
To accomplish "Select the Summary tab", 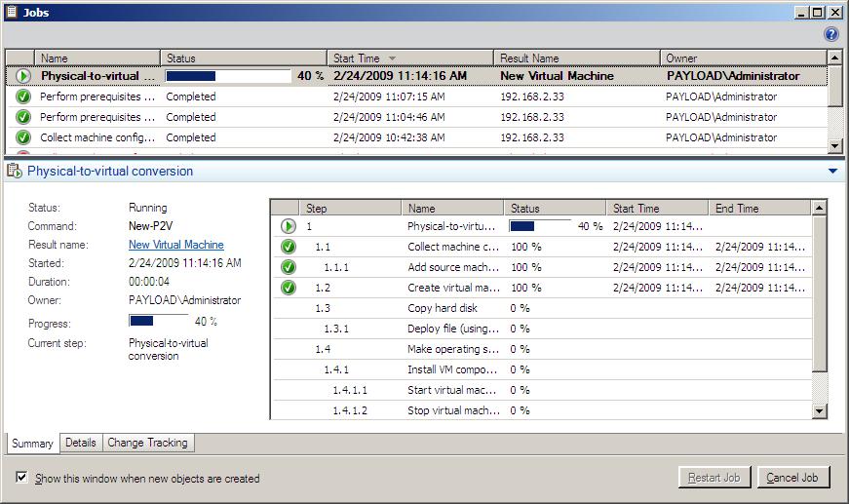I will [32, 444].
